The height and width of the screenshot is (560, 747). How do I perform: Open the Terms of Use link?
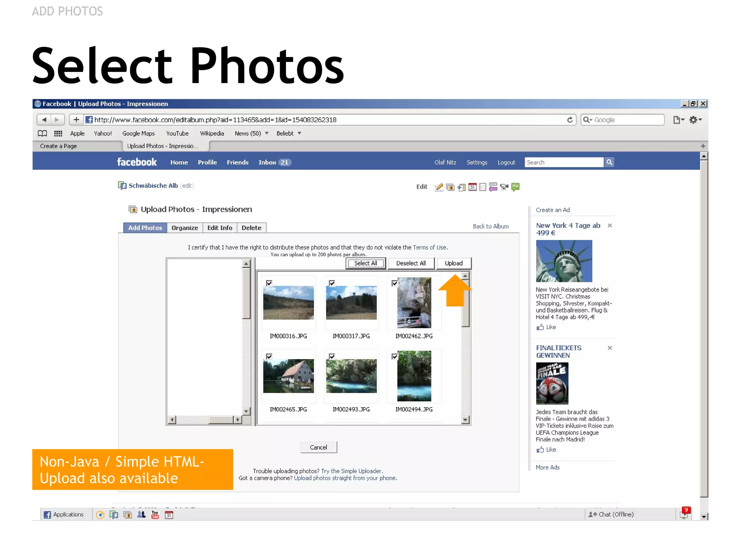coord(430,248)
